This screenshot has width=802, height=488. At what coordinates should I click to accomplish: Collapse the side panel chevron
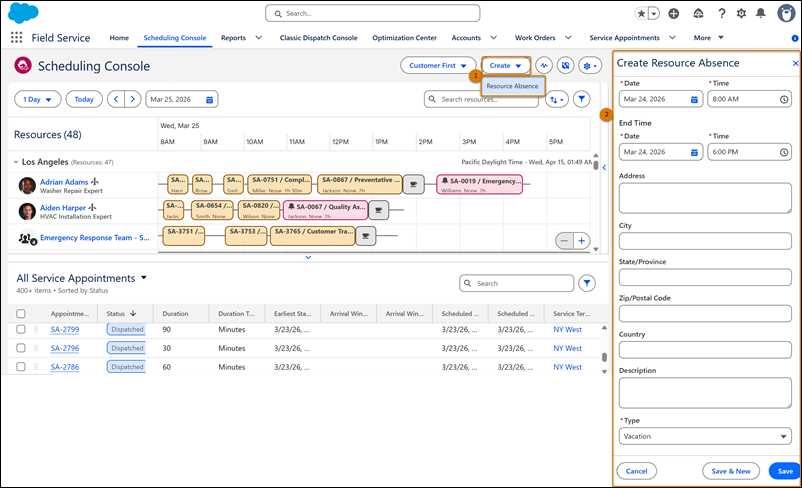coord(604,167)
